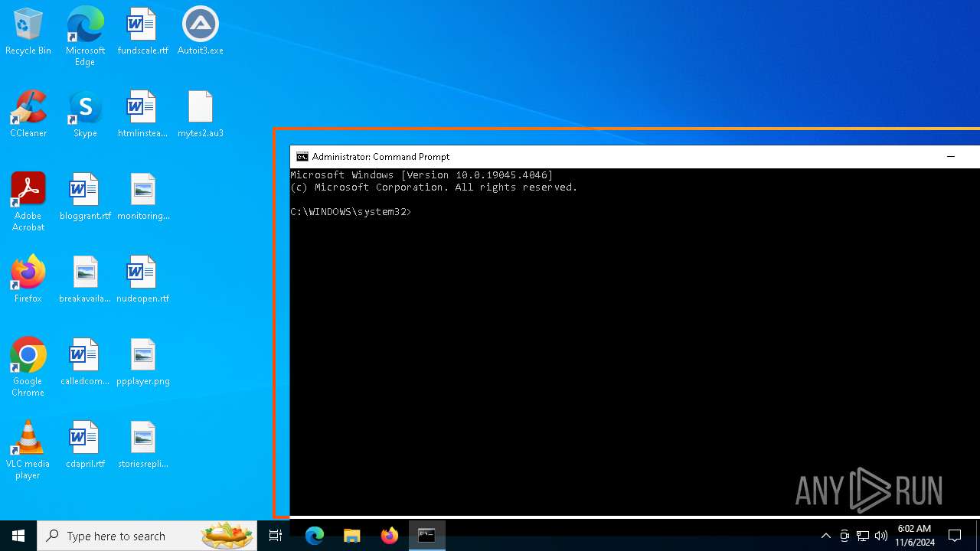980x551 pixels.
Task: Focus Command Prompt taskbar button
Action: click(x=427, y=536)
